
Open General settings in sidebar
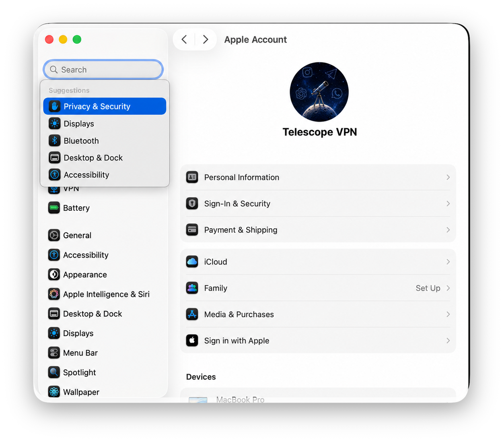point(104,235)
